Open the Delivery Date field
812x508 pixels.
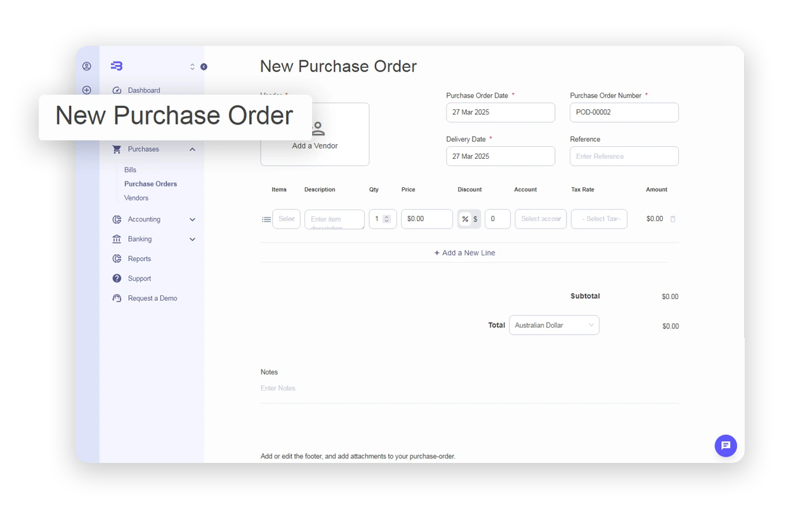point(501,156)
